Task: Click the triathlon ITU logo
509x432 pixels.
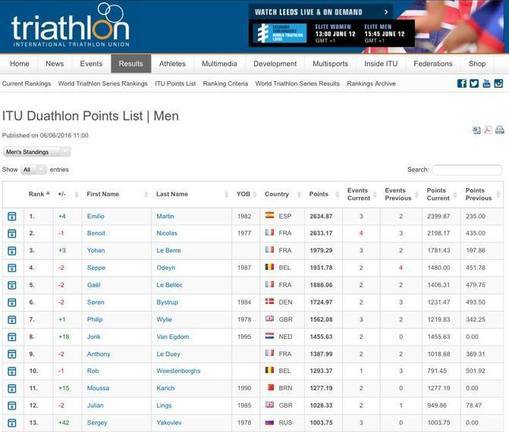Action: 70,25
